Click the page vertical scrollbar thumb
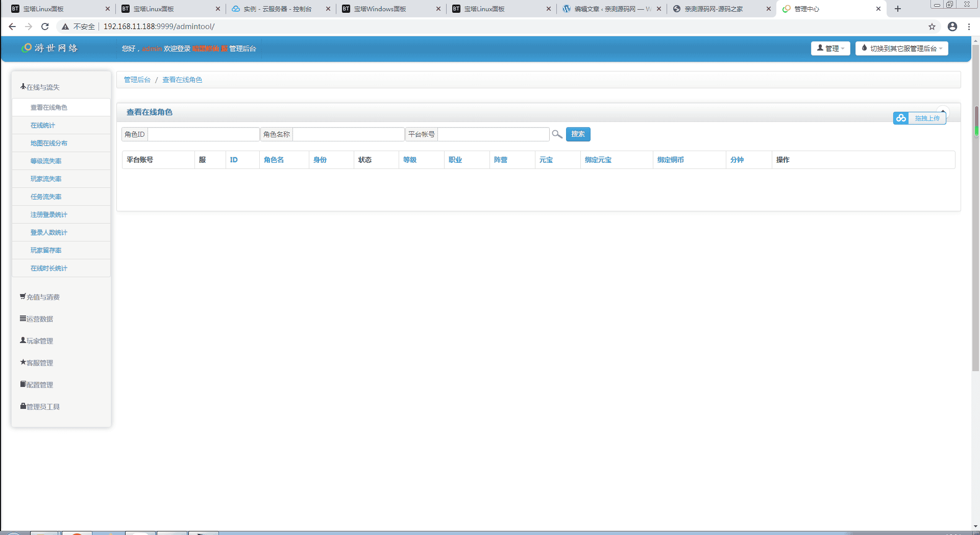The width and height of the screenshot is (980, 535). (x=976, y=208)
